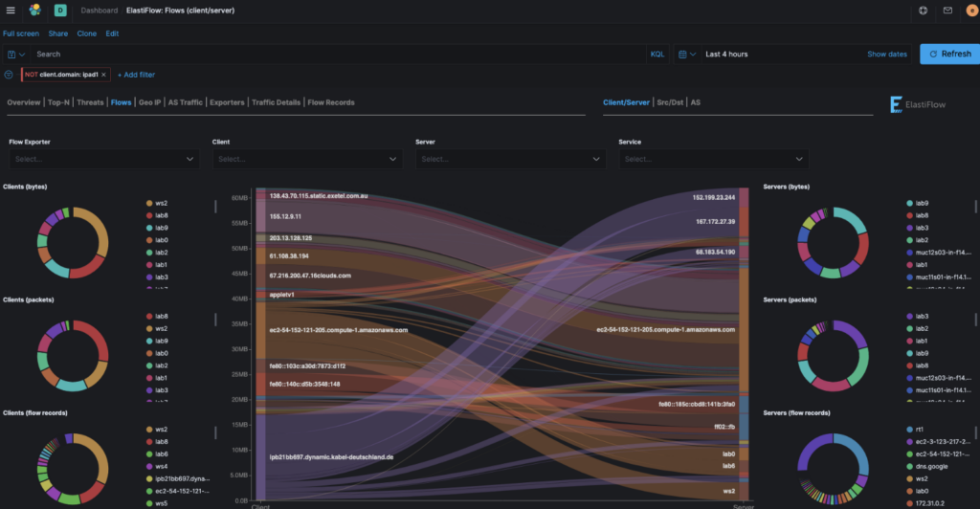Open the Exporters tab

(227, 102)
